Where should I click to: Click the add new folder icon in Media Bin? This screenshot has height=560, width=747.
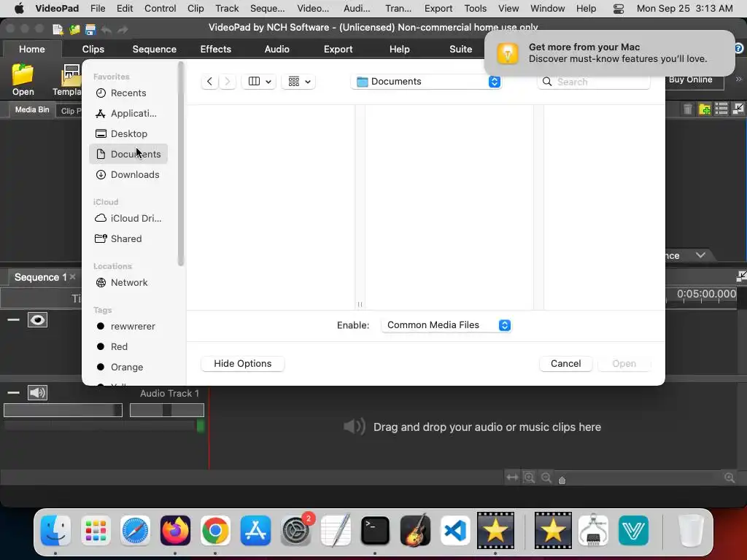(x=705, y=109)
